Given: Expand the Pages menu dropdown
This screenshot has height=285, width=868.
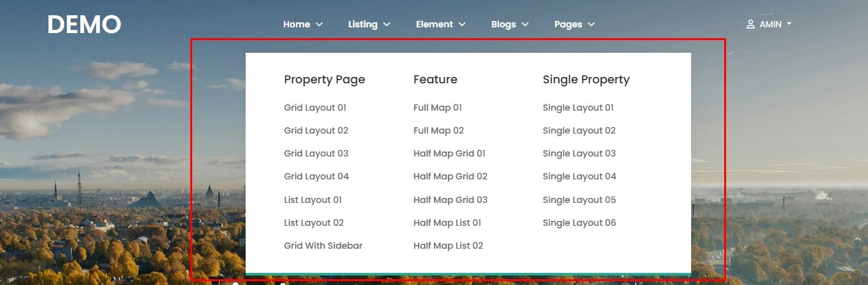Looking at the screenshot, I should coord(574,24).
